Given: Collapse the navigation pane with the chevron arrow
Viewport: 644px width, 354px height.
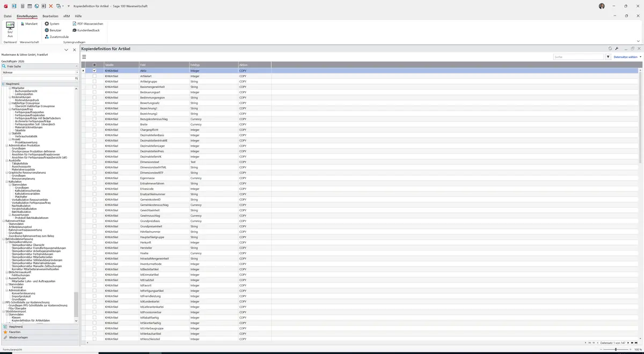Looking at the screenshot, I should coord(67,50).
